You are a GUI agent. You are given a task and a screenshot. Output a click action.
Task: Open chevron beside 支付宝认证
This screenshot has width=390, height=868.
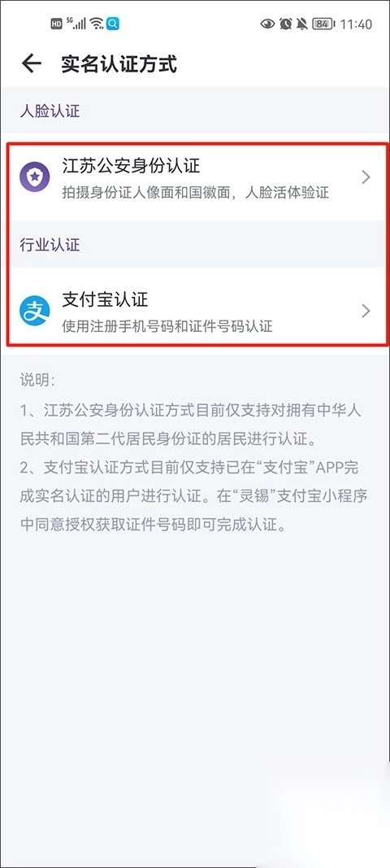[x=365, y=311]
